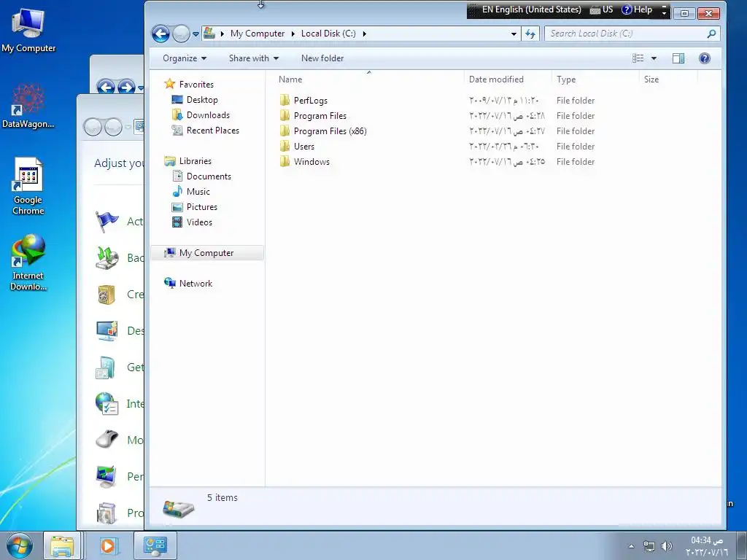Click the Program Files (x86) name
Image resolution: width=747 pixels, height=560 pixels.
[x=330, y=131]
